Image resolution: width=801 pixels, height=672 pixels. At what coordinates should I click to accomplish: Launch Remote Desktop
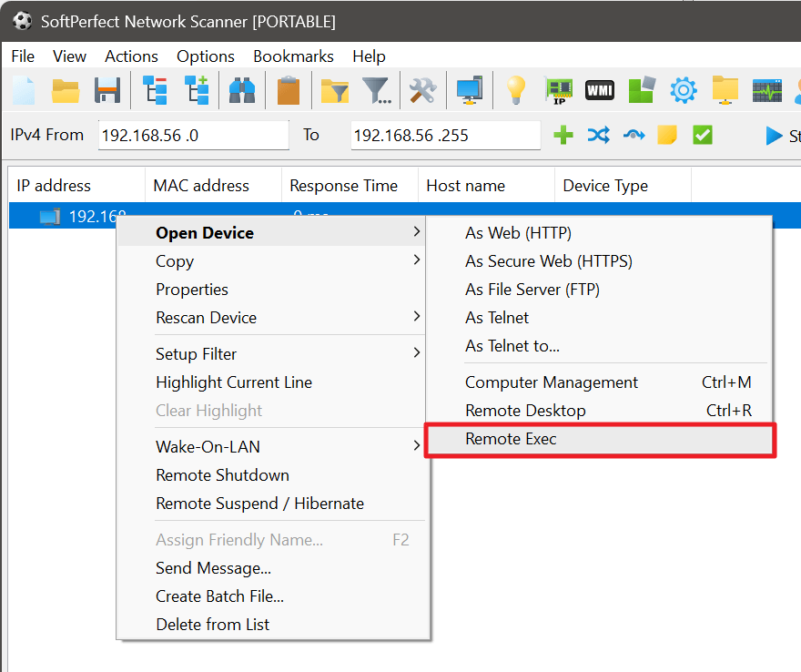600,411
